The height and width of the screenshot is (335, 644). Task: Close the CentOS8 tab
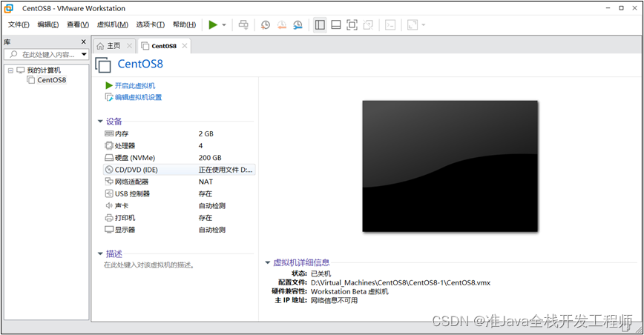[185, 45]
